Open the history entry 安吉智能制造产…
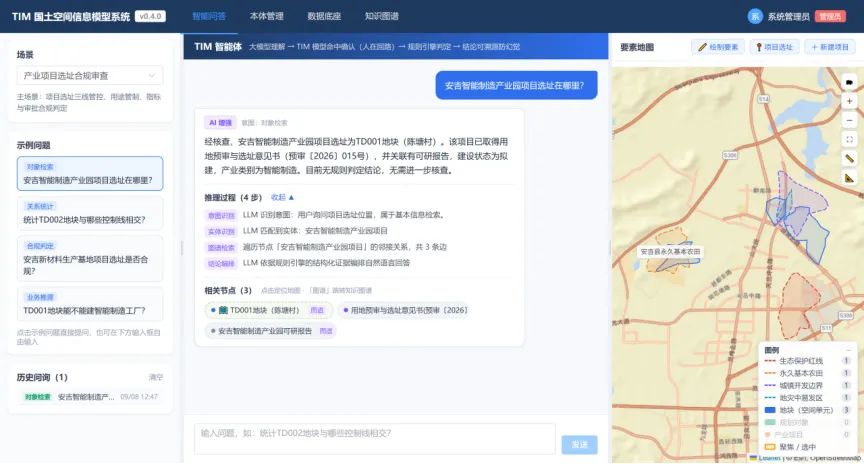 click(91, 397)
